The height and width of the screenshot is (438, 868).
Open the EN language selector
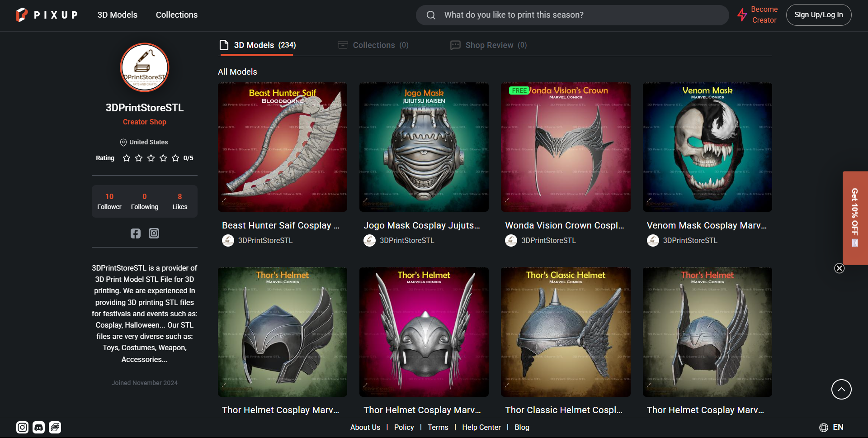point(831,427)
